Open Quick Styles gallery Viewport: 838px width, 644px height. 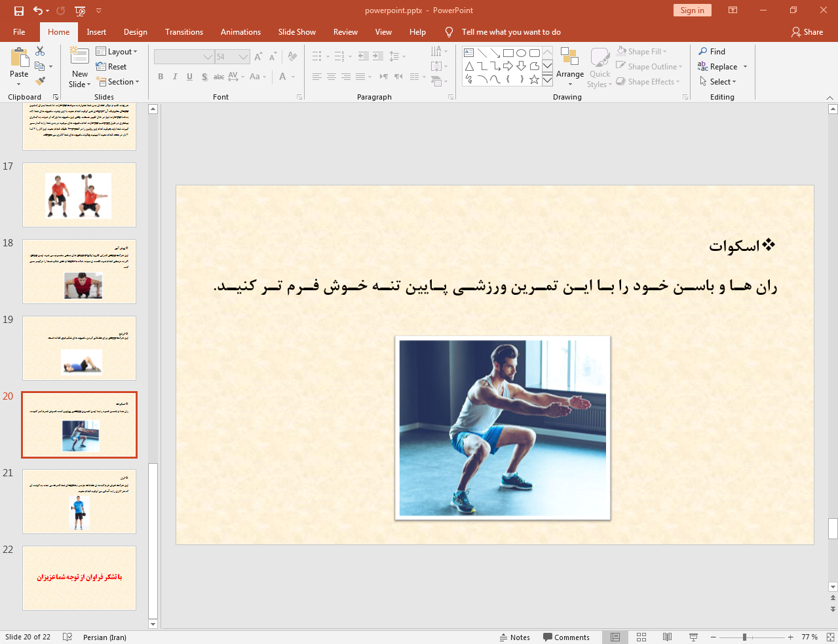point(600,66)
